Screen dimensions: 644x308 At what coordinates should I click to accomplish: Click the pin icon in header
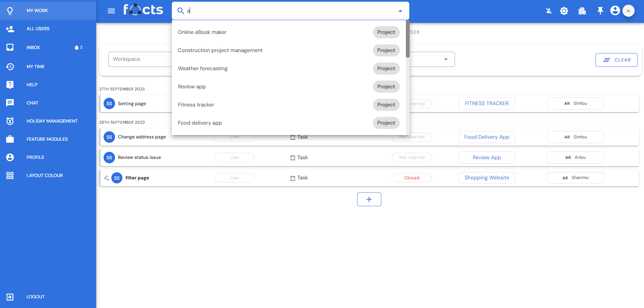(600, 11)
